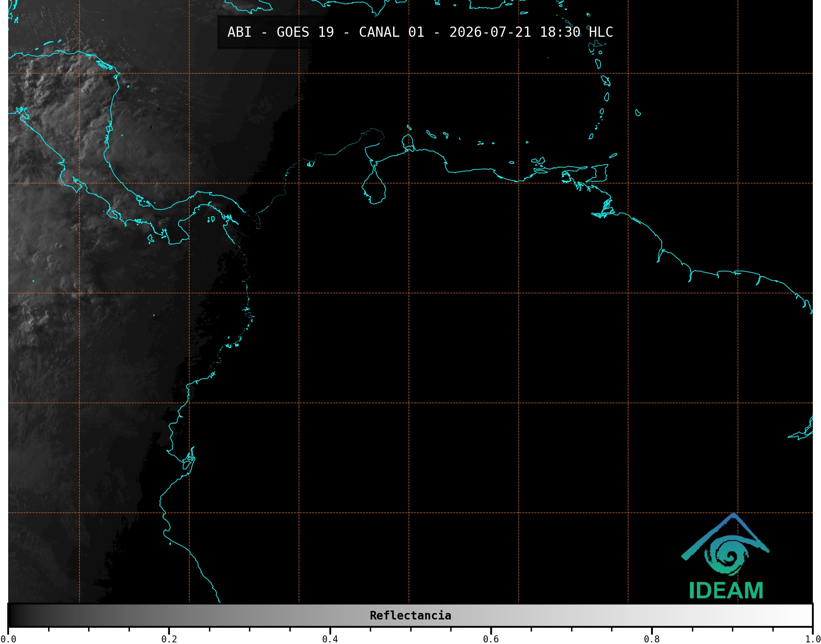The width and height of the screenshot is (821, 644).
Task: Click the 0.0 colorbar tick label
Action: [8, 639]
